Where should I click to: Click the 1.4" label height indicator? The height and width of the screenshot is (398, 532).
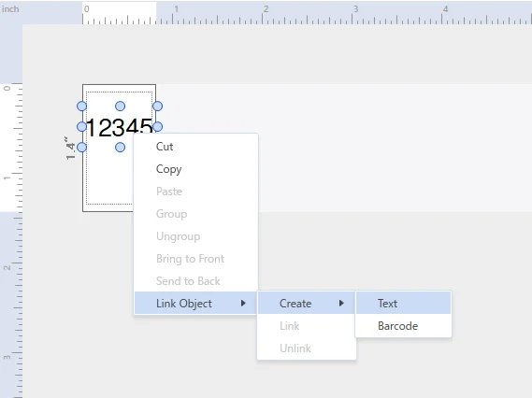point(70,149)
